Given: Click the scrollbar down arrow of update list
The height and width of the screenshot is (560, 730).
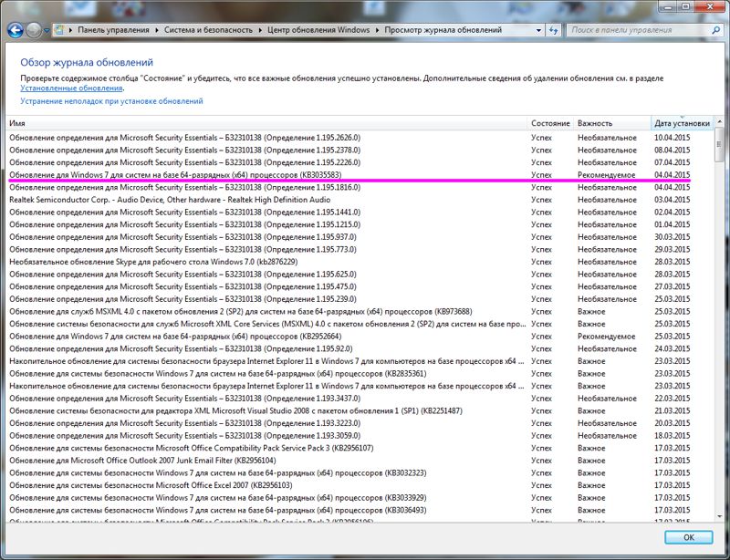Looking at the screenshot, I should 719,517.
